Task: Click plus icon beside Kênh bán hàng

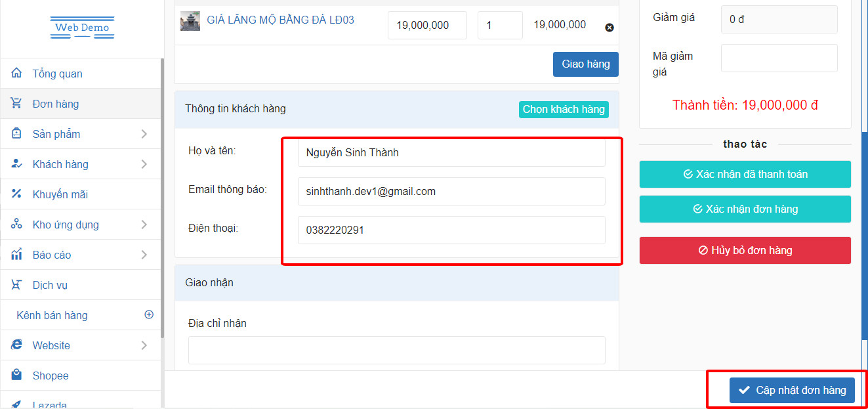Action: point(149,314)
